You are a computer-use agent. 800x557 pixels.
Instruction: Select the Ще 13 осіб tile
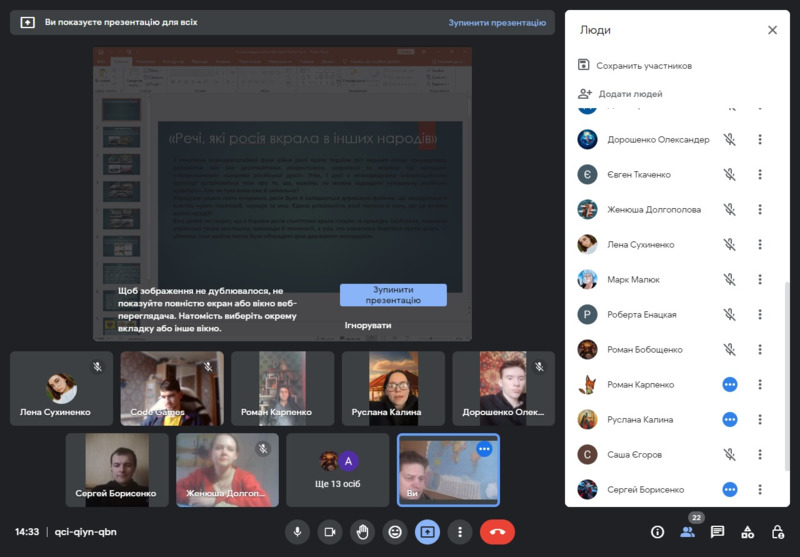point(337,469)
